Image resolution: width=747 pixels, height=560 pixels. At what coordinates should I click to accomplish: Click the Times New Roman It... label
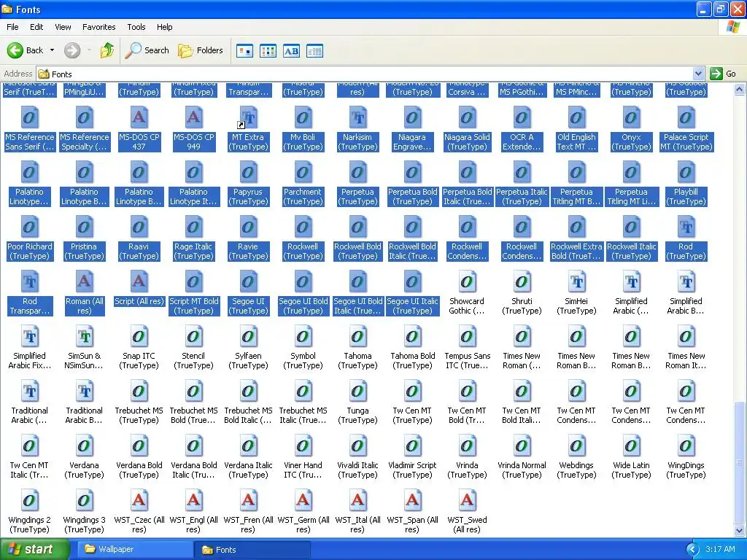coord(686,360)
